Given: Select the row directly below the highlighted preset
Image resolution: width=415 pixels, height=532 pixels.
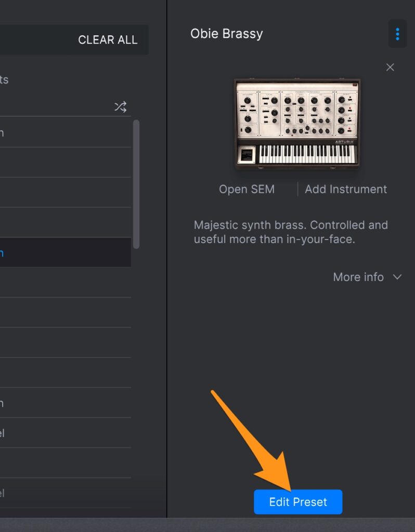Looking at the screenshot, I should pyautogui.click(x=65, y=283).
